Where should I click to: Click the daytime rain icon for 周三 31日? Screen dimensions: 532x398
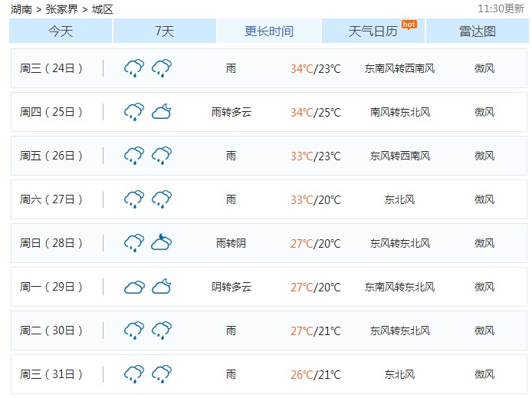134,374
